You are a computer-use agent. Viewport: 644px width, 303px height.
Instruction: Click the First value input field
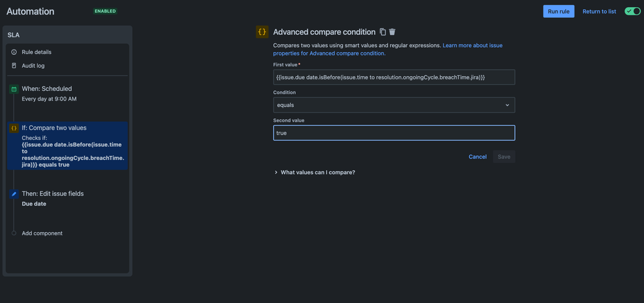tap(394, 77)
